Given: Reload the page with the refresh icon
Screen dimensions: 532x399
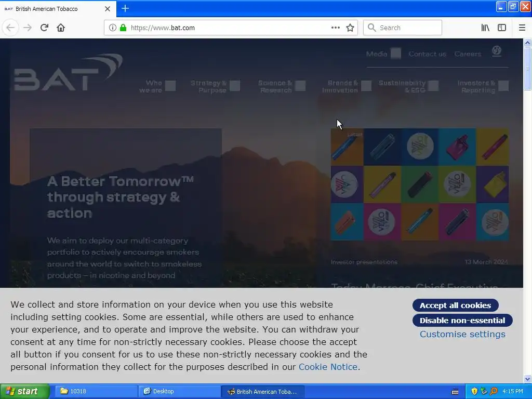Looking at the screenshot, I should point(44,28).
